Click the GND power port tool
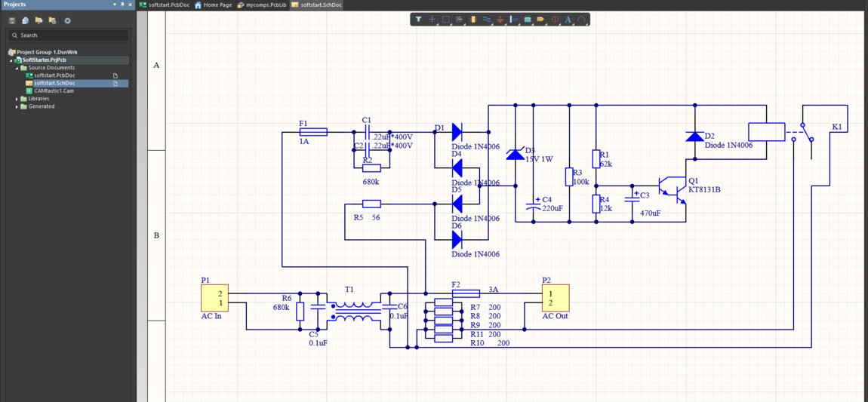This screenshot has height=402, width=868. (500, 20)
